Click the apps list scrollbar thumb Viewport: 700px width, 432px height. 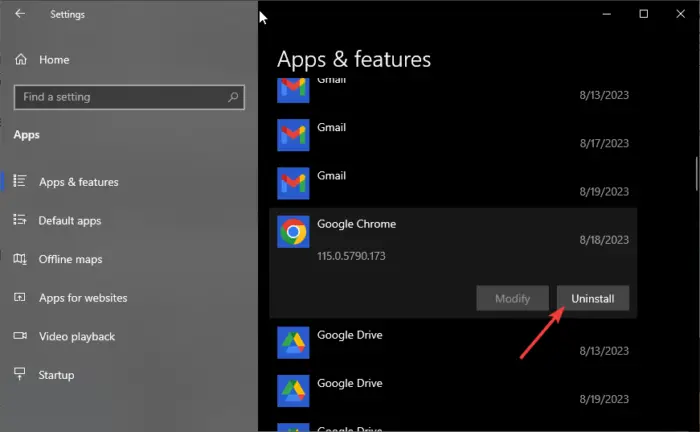pos(696,174)
